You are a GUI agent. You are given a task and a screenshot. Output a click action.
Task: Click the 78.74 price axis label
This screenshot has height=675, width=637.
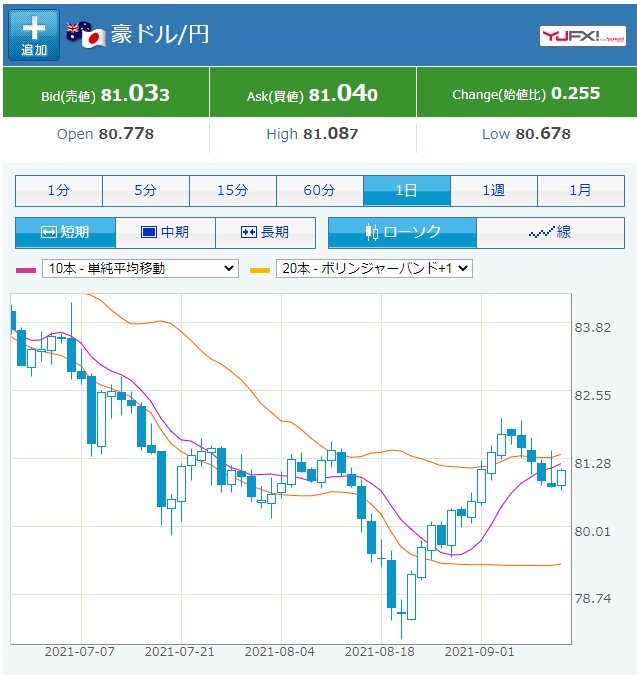[593, 599]
